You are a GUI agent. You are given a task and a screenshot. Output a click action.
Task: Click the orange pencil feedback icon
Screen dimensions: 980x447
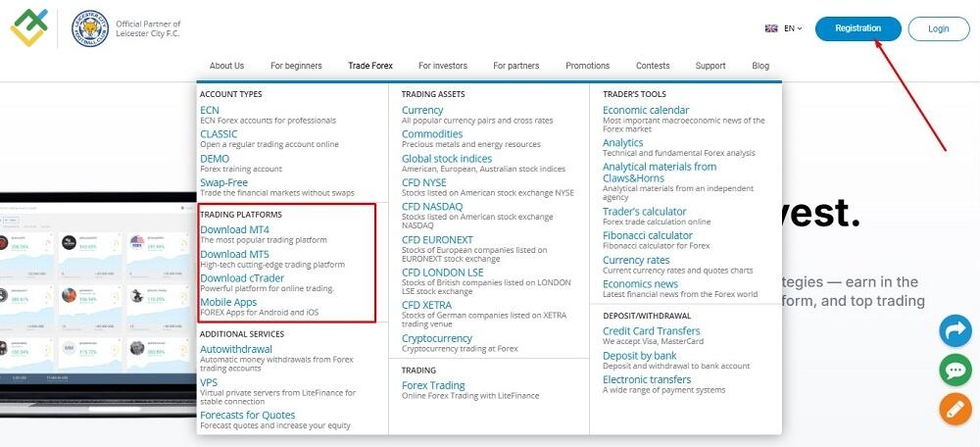(955, 410)
